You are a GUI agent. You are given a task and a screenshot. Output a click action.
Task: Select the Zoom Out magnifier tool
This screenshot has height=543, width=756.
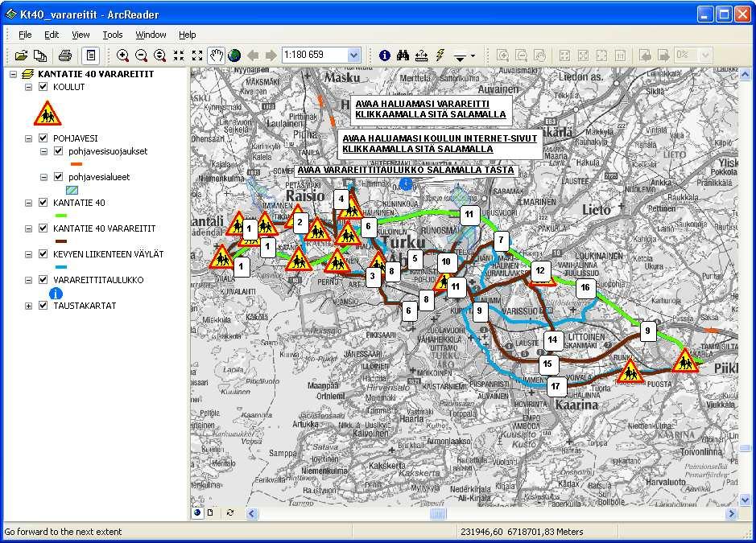pos(141,56)
